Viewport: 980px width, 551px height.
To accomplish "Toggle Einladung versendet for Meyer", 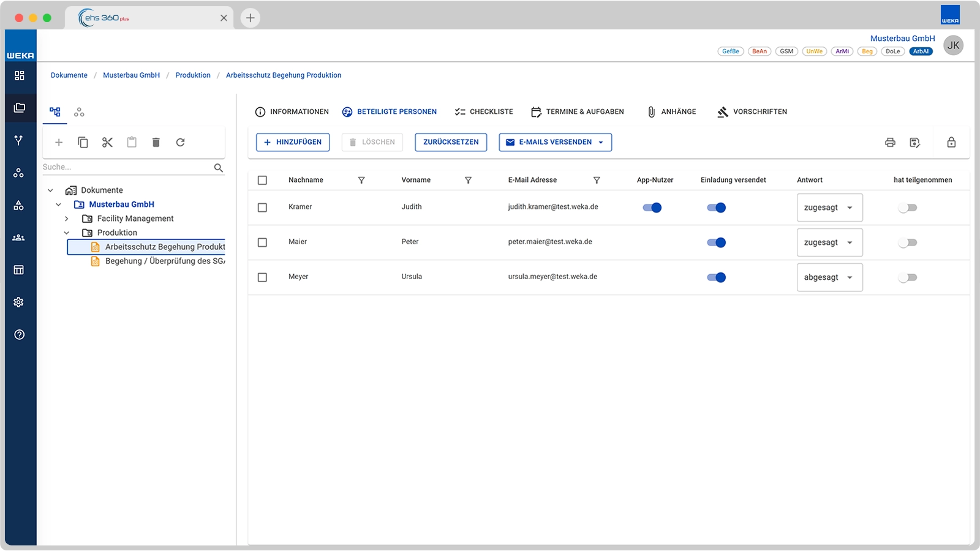I will click(717, 277).
